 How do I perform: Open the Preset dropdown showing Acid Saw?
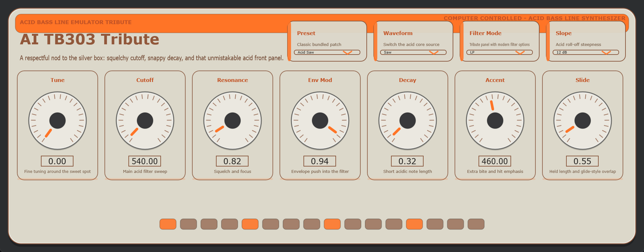coord(327,52)
